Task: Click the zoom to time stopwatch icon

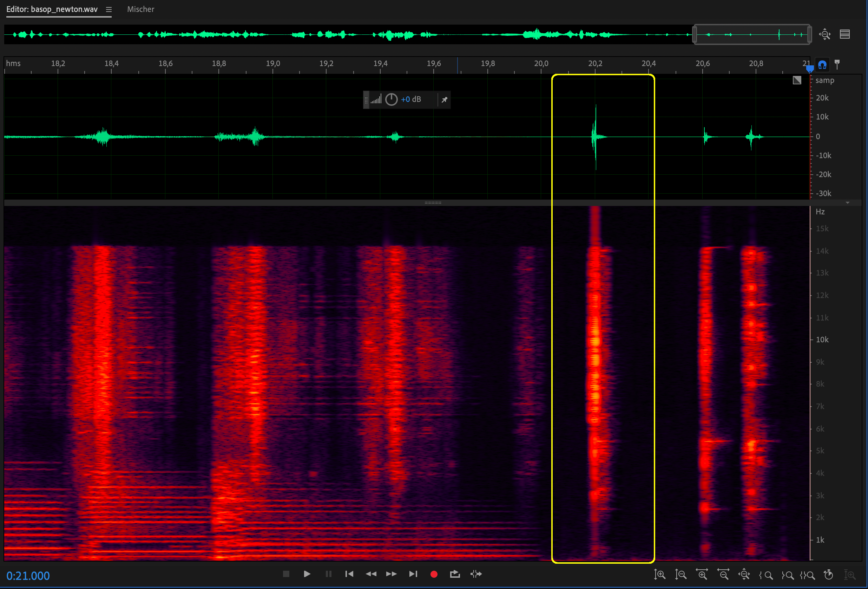Action: [x=828, y=575]
